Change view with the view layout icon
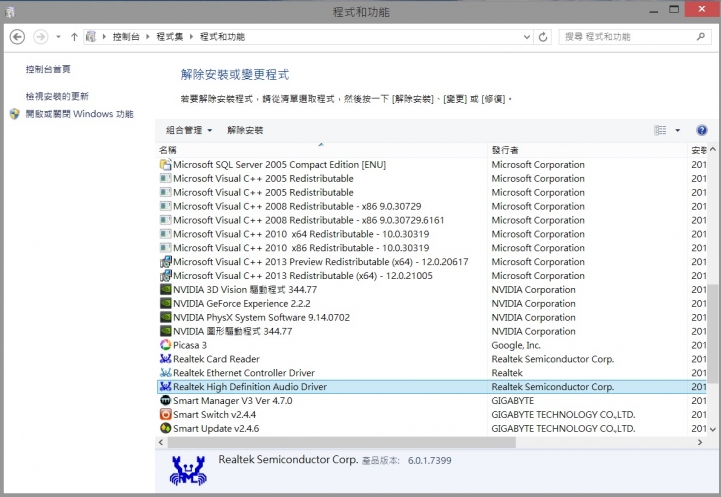Image resolution: width=721 pixels, height=497 pixels. point(660,130)
